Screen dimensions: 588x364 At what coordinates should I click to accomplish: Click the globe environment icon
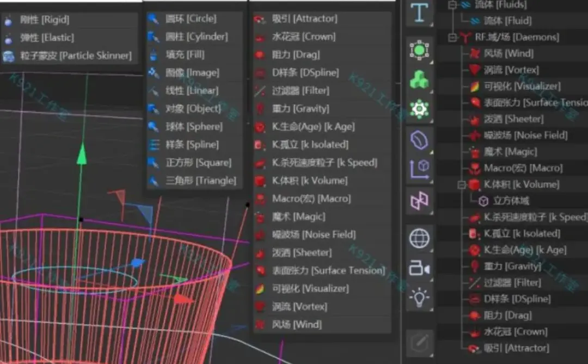click(x=419, y=238)
